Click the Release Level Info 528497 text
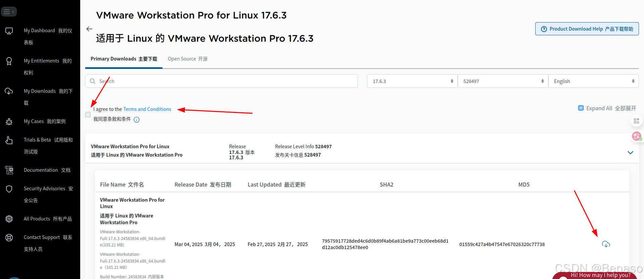 coord(303,147)
